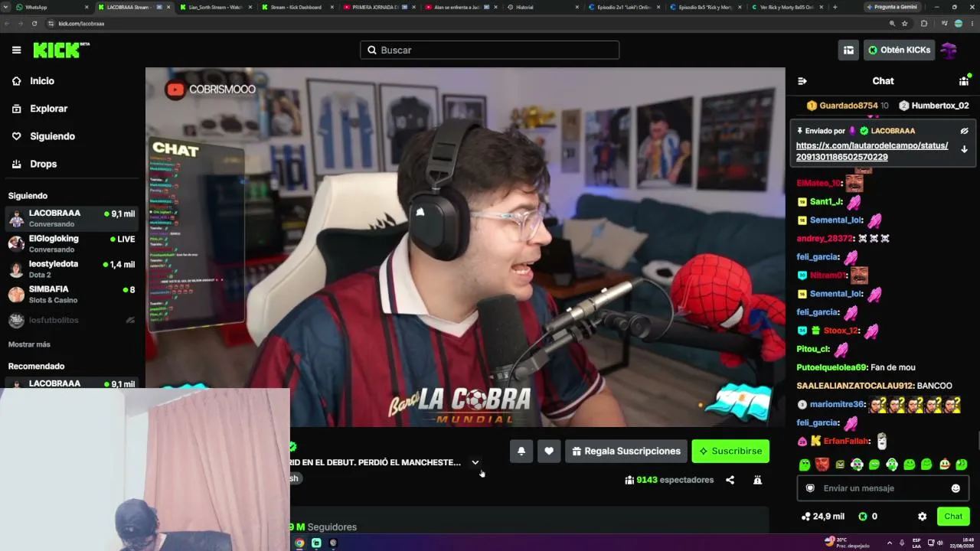Select leostyledota channel in sidebar
This screenshot has width=980, height=551.
(x=71, y=269)
